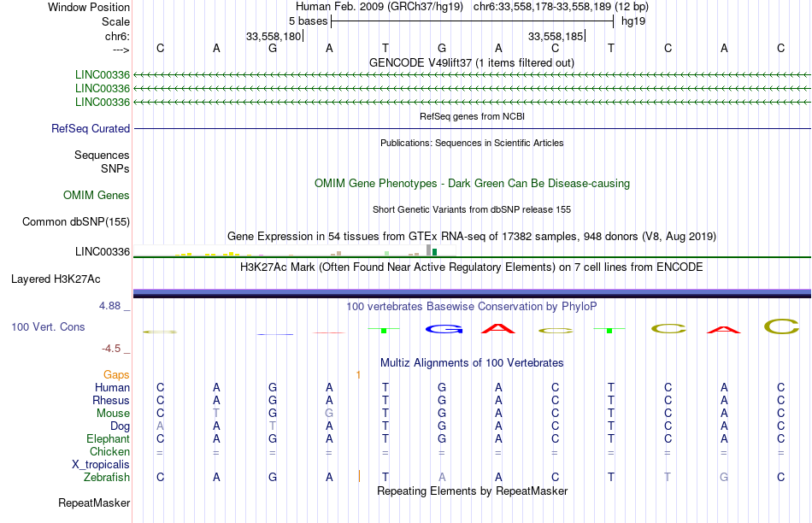Click the orange gap count 1 marker
The image size is (812, 523).
click(x=358, y=374)
